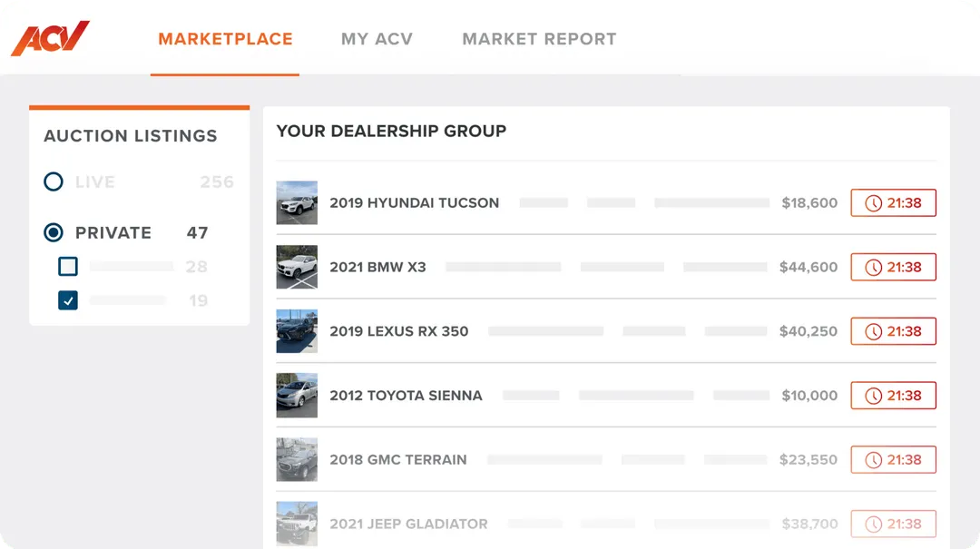Open the 2019 Hyundai Tucson listing

point(415,202)
